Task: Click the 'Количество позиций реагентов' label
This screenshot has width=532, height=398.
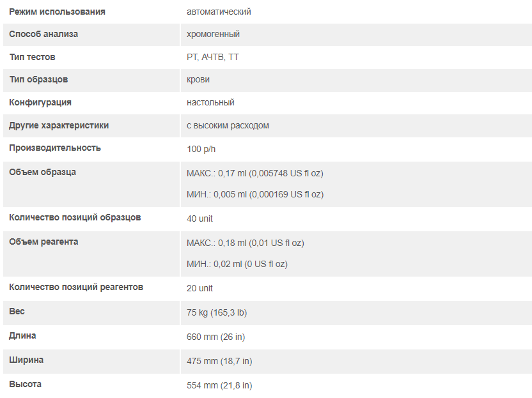Action: click(76, 287)
